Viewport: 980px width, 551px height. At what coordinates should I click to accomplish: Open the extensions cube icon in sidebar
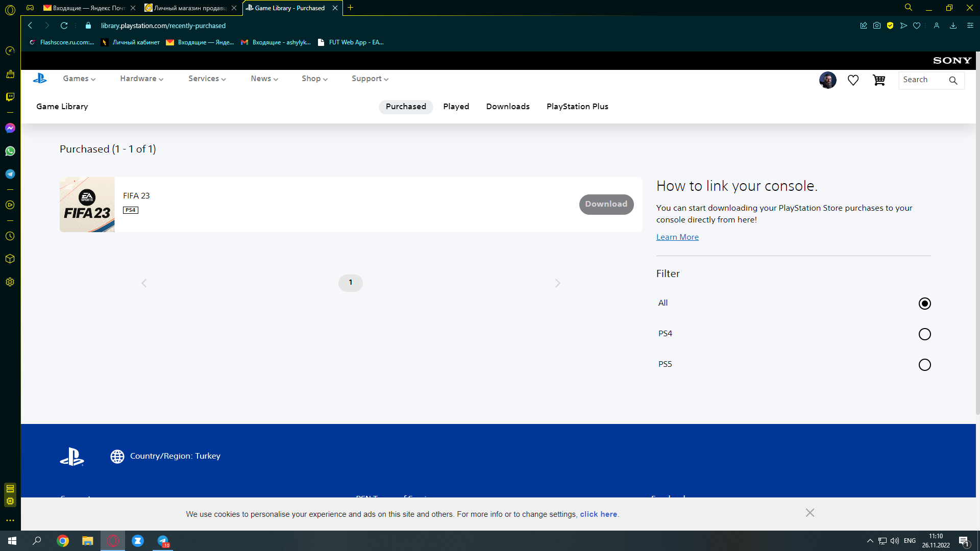click(10, 259)
